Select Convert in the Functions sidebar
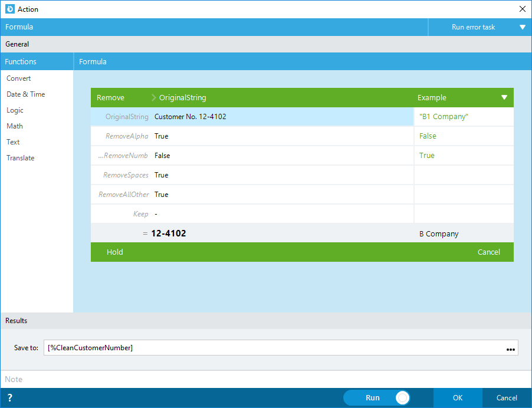The height and width of the screenshot is (408, 532). [x=18, y=78]
